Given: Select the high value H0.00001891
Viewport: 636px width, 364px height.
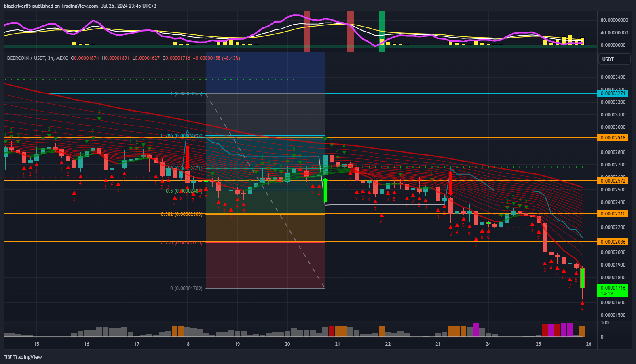Looking at the screenshot, I should (116, 58).
